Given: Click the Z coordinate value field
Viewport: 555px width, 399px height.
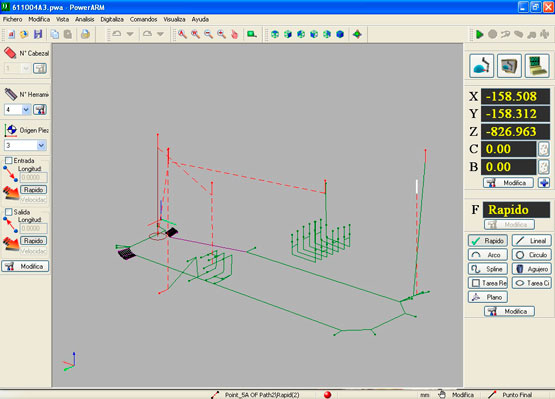Looking at the screenshot, I should pyautogui.click(x=515, y=131).
